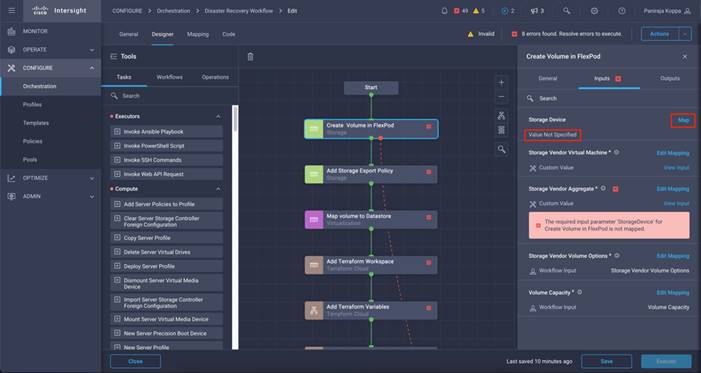Open the Actions dropdown arrow

[x=685, y=34]
